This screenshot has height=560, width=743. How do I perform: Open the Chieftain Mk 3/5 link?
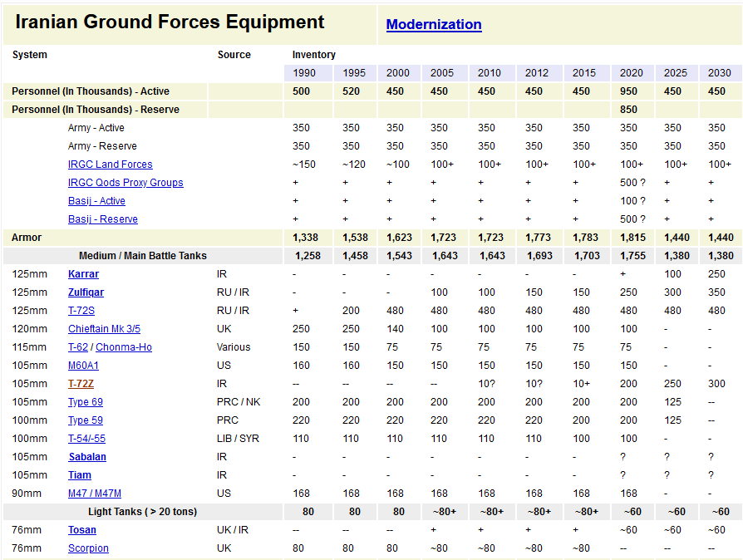click(104, 329)
